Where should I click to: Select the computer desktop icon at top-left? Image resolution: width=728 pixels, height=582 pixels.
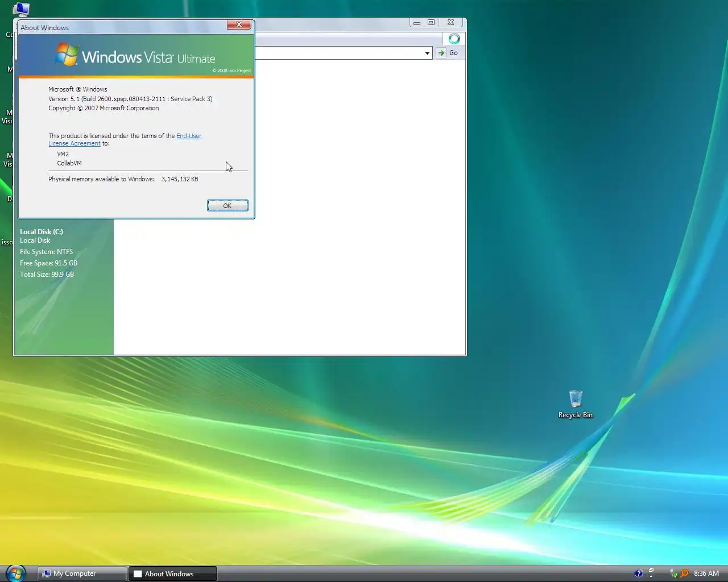tap(20, 9)
